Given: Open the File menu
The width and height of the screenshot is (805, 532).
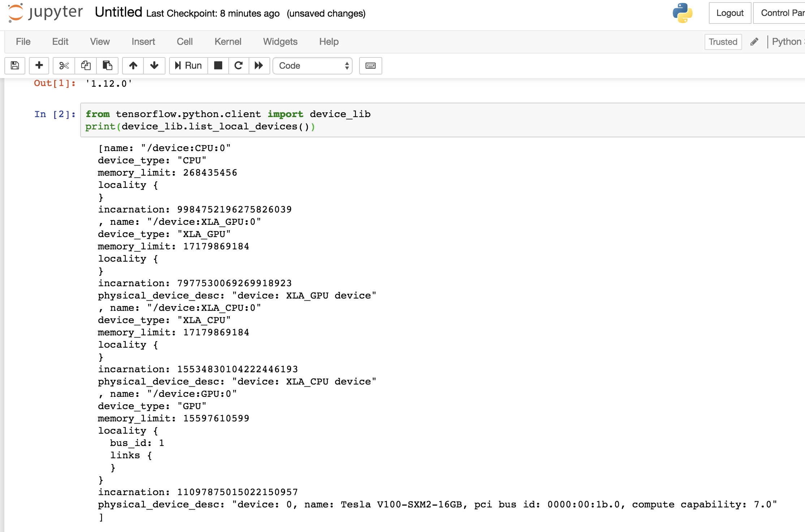Looking at the screenshot, I should (23, 42).
